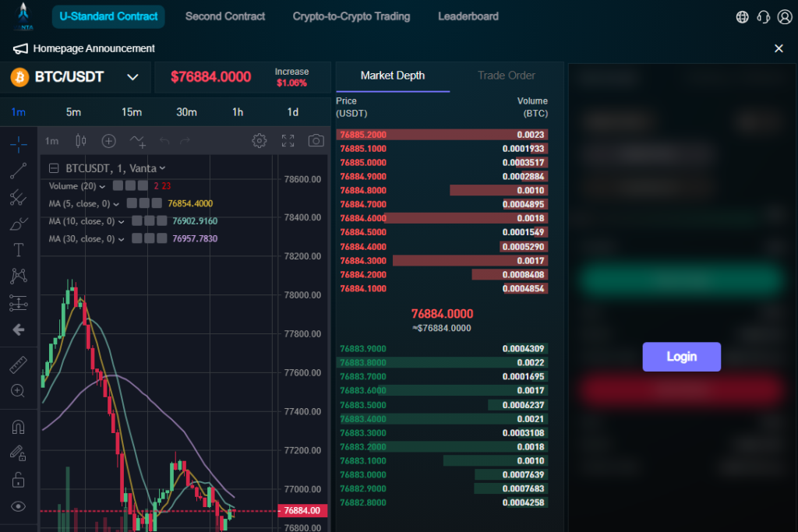The width and height of the screenshot is (798, 532).
Task: Click the redo arrow in chart toolbar
Action: [185, 141]
